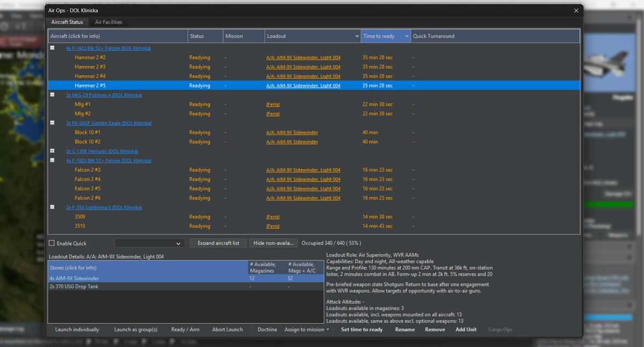Click Launch individually
Viewport: 644px width, 347px height.
[x=77, y=329]
